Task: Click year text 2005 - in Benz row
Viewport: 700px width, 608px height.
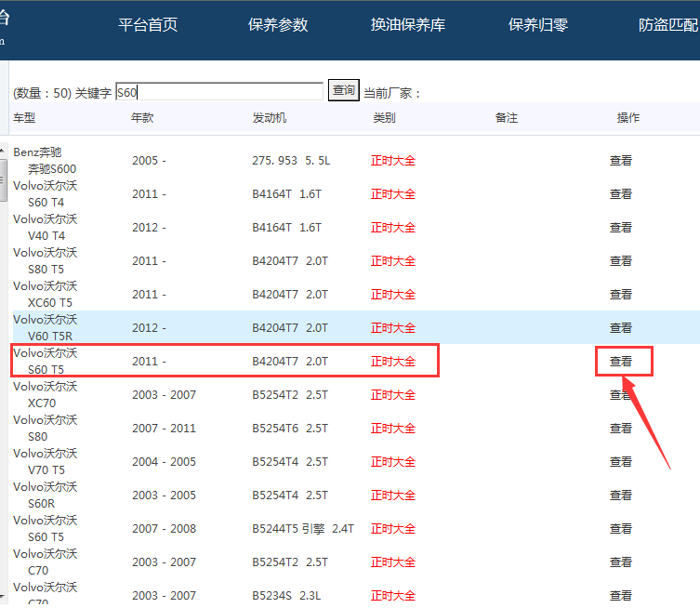Action: [149, 160]
